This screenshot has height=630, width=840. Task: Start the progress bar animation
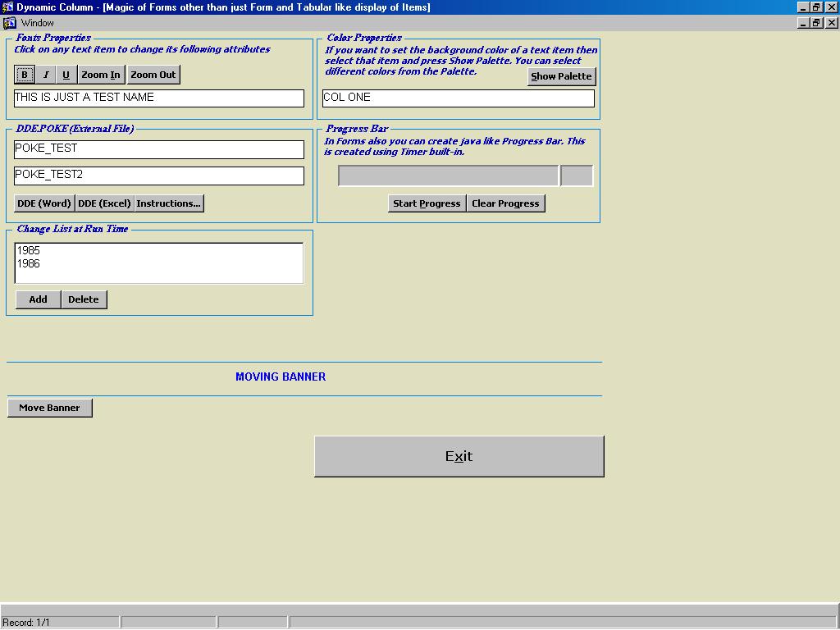coord(427,203)
